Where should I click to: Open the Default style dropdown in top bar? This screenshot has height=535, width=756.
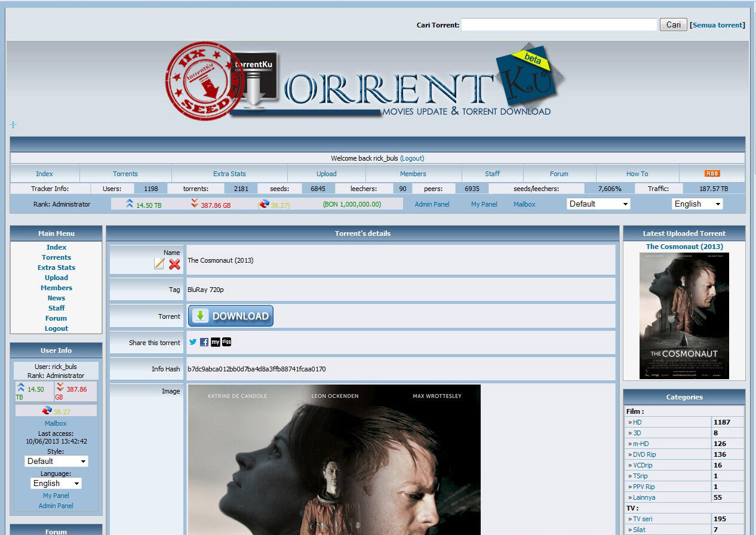(598, 204)
